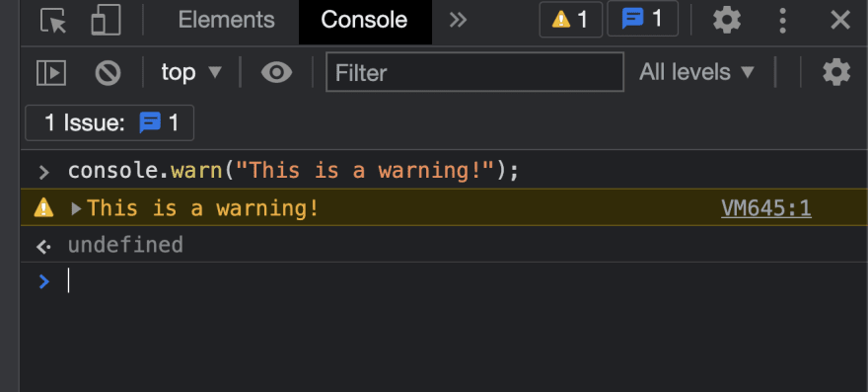The image size is (868, 392).
Task: Toggle the device toolbar icon
Action: click(106, 21)
